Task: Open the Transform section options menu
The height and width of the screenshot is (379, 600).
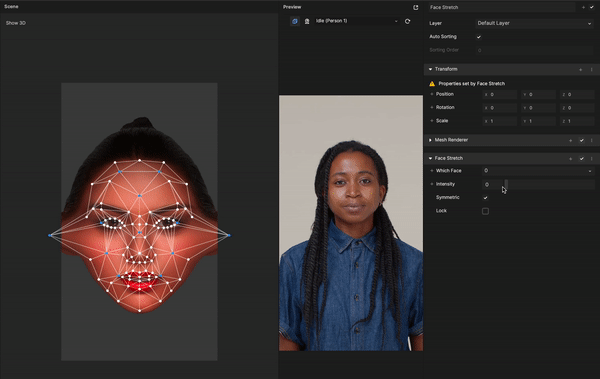Action: click(x=592, y=70)
